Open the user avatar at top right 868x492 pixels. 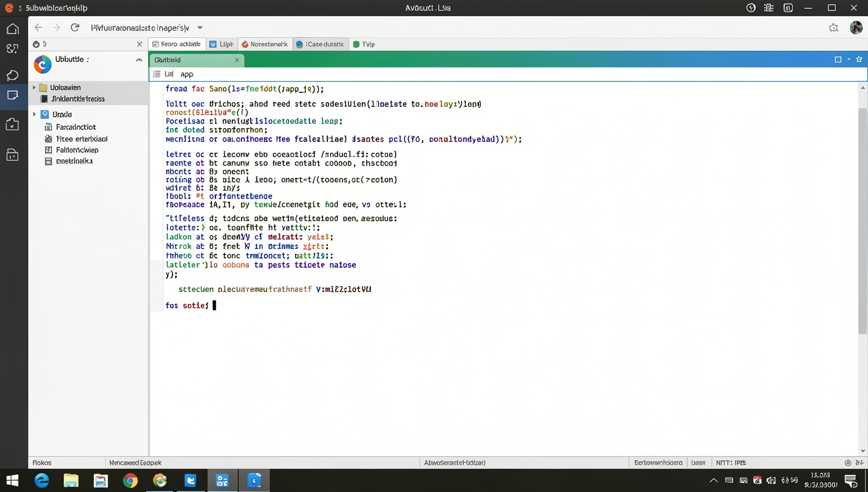click(856, 28)
